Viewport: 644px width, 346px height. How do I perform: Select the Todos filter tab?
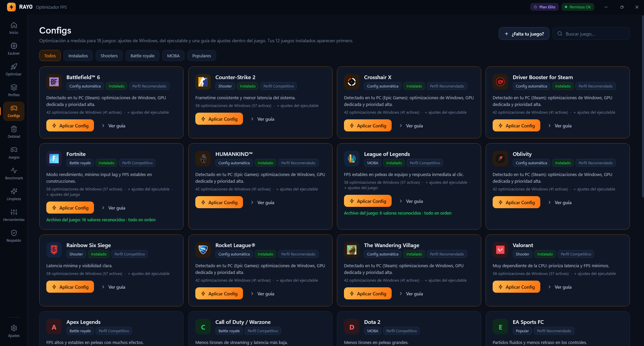[x=50, y=56]
